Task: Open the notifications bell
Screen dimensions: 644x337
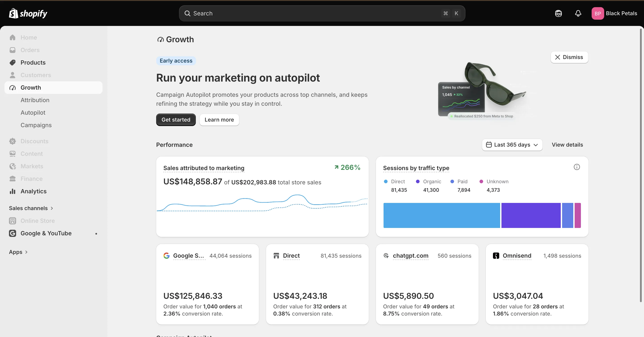Action: [578, 13]
